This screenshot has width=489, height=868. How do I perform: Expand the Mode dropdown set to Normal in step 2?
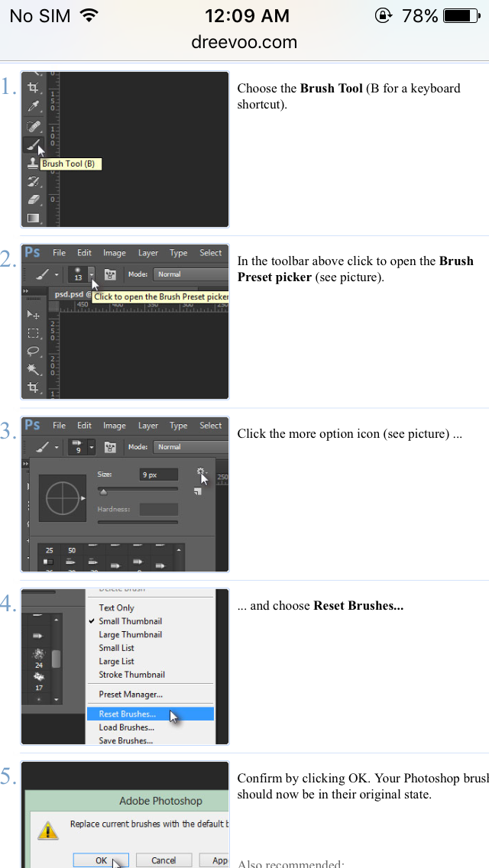coord(191,274)
